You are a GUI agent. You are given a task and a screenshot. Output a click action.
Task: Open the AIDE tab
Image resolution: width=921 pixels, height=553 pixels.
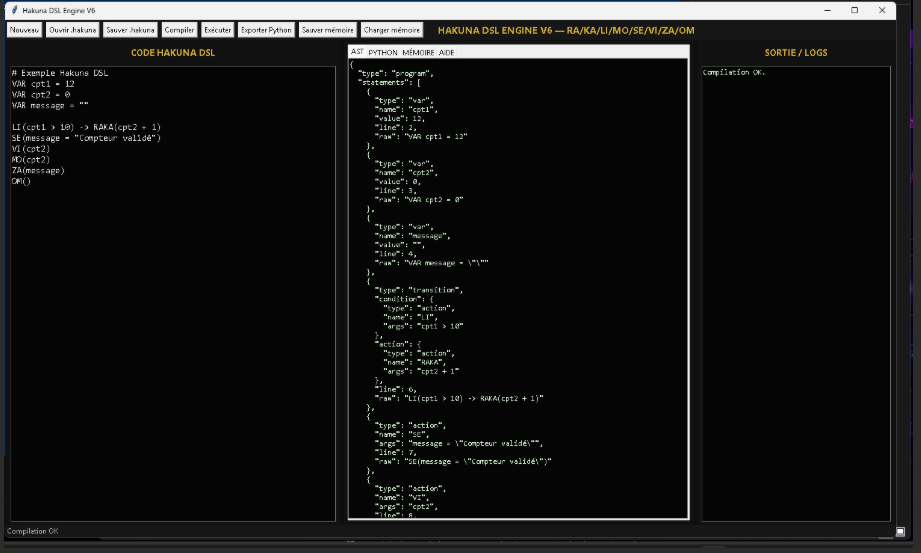pyautogui.click(x=446, y=52)
